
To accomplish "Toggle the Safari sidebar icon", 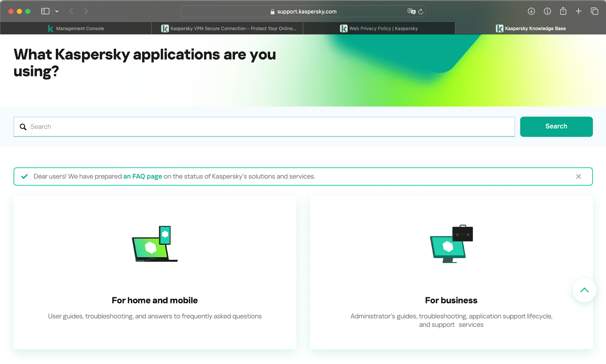I will (45, 11).
